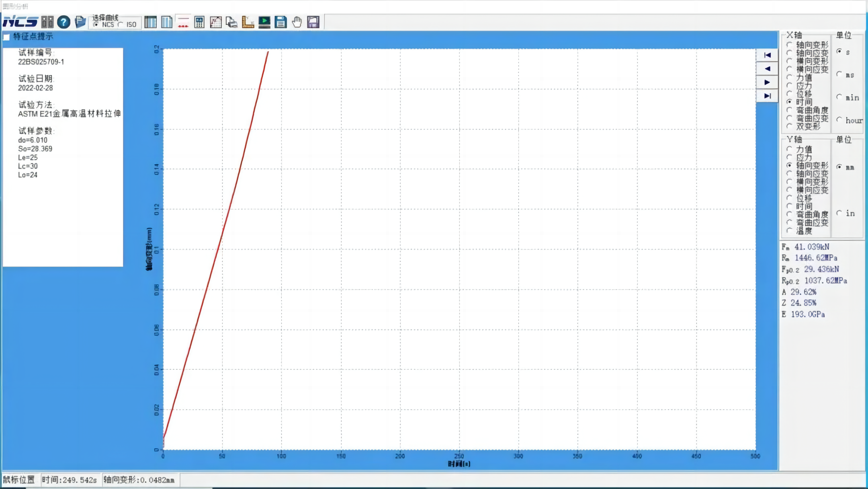
Task: Set X axis to 轴向变形
Action: coord(789,45)
